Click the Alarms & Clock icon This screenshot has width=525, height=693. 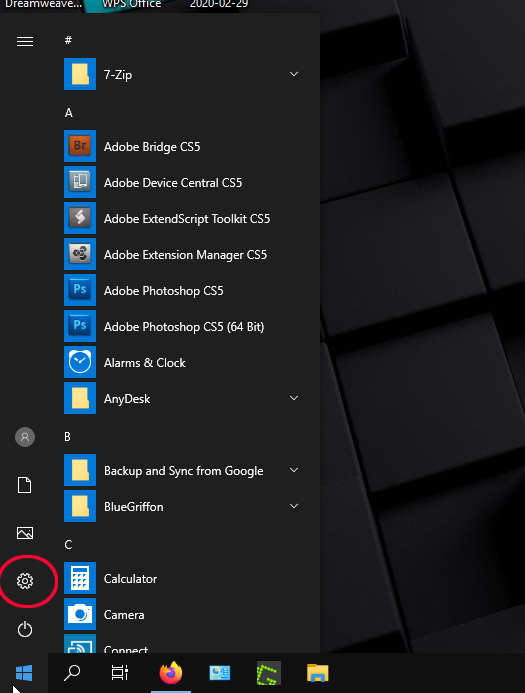(x=80, y=362)
